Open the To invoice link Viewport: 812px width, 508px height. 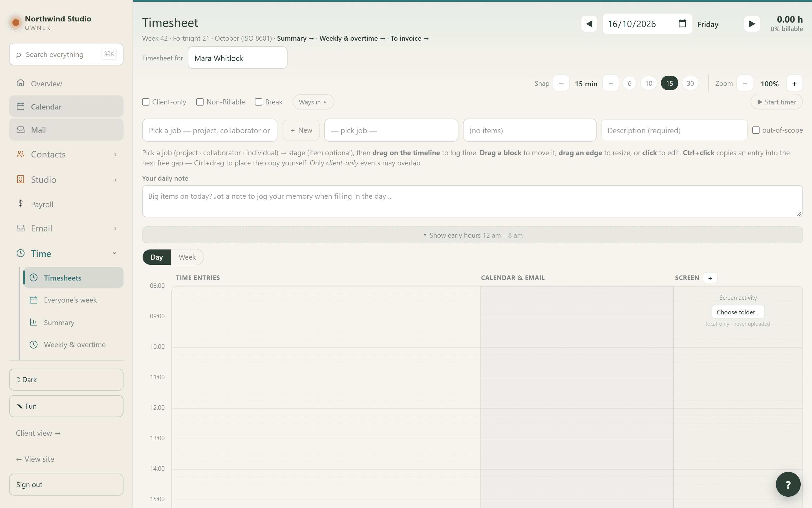[410, 38]
